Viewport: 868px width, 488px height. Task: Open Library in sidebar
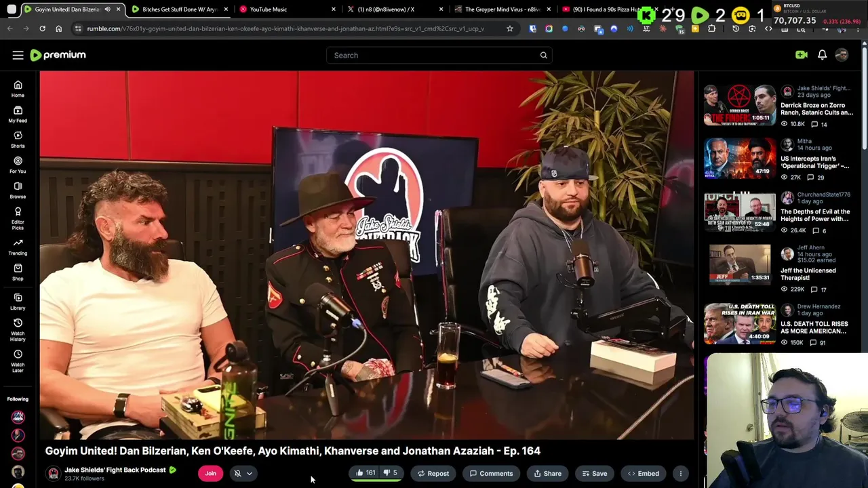[x=18, y=302]
